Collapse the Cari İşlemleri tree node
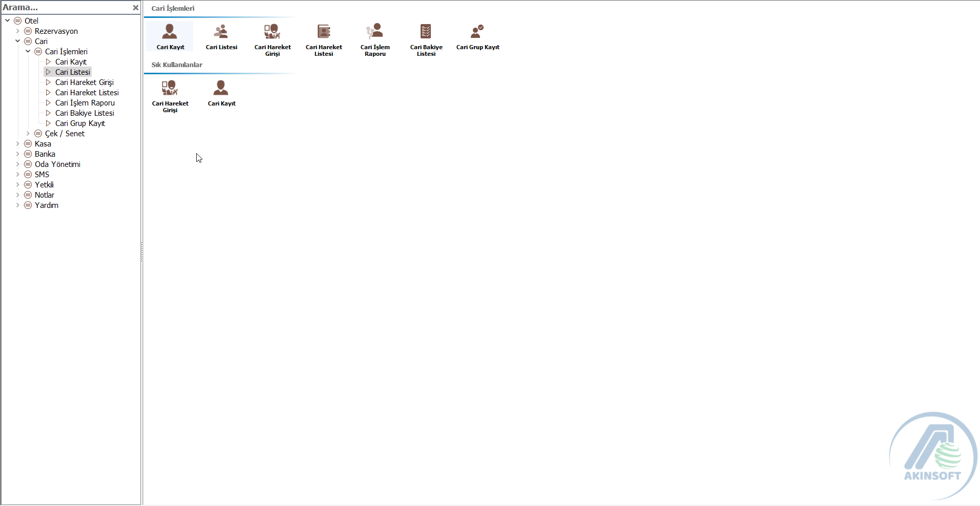980x506 pixels. click(x=28, y=51)
